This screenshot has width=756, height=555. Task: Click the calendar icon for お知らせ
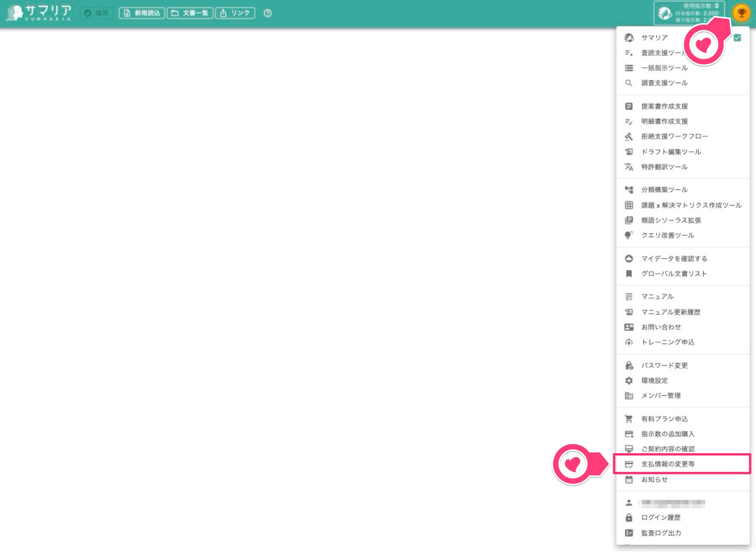point(629,479)
